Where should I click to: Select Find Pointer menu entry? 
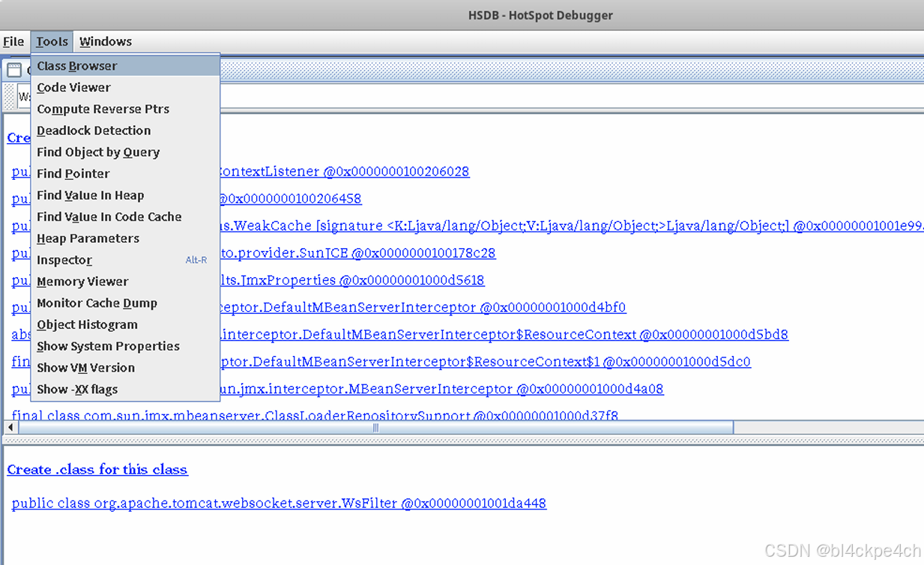[x=125, y=174]
